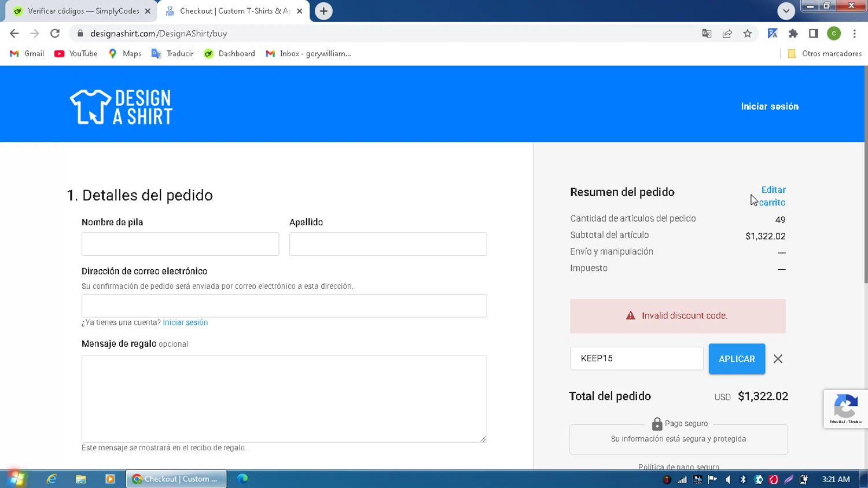Viewport: 868px width, 488px height.
Task: Open the YouTube bookmark
Action: pos(76,53)
